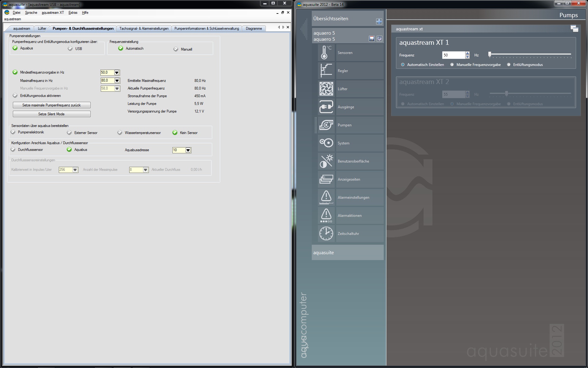Click the aquastream XT 1 frequency slider
The height and width of the screenshot is (368, 588).
pyautogui.click(x=530, y=55)
